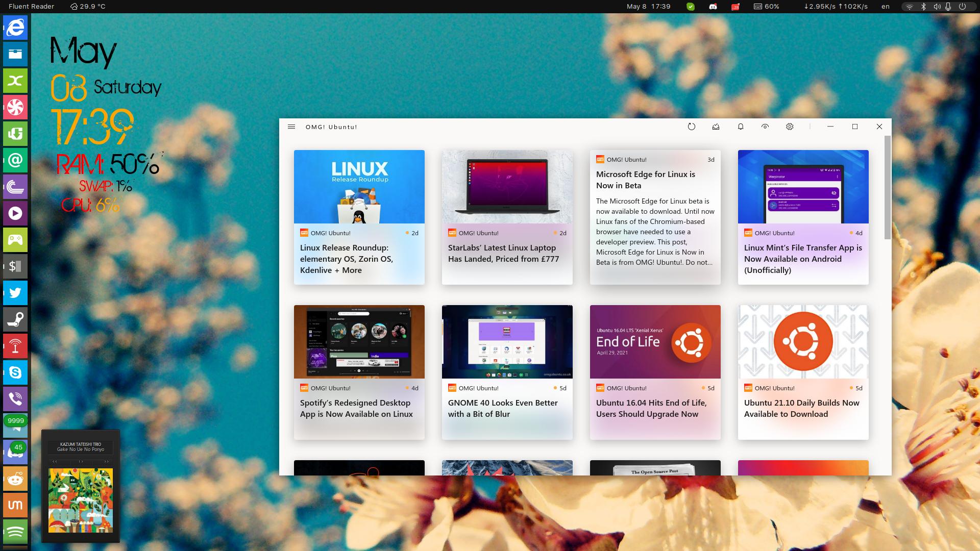Click the Fluent Reader vertical scrollbar
This screenshot has height=551, width=980.
tap(888, 187)
